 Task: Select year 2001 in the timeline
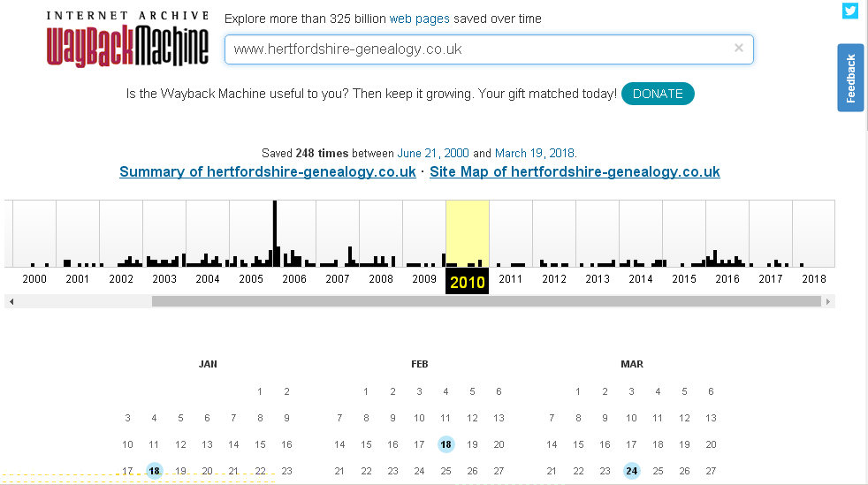[x=78, y=279]
